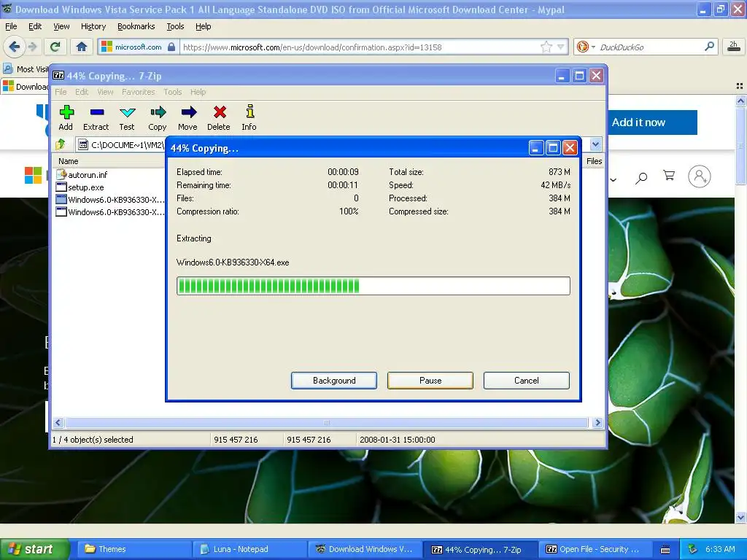Sort by the Name column header
The height and width of the screenshot is (560, 747).
[109, 161]
